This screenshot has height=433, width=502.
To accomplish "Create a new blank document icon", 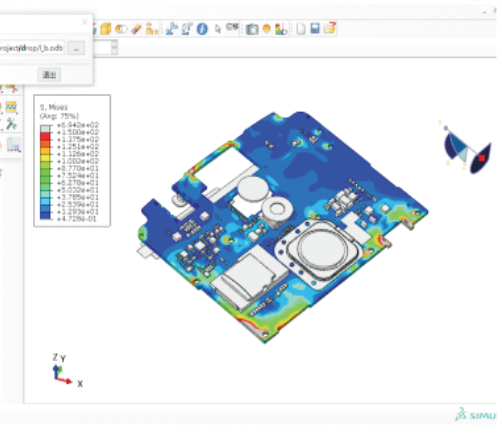I will point(301,29).
